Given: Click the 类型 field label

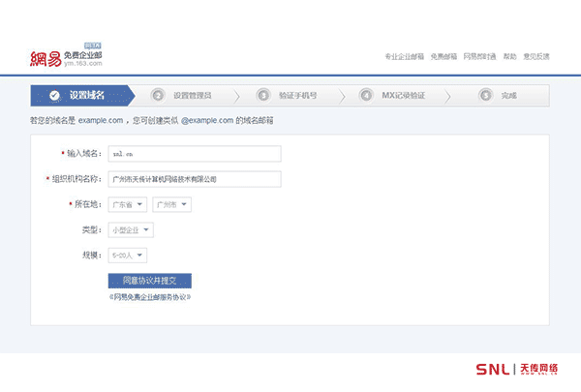Looking at the screenshot, I should (x=92, y=230).
